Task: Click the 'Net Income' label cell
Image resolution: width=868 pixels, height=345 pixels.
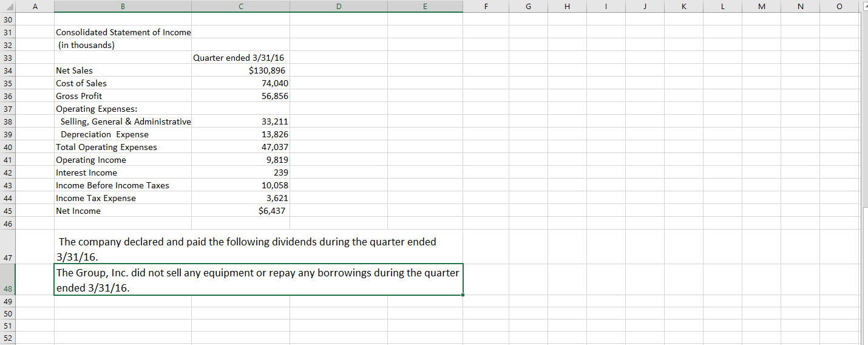Action: (x=123, y=211)
